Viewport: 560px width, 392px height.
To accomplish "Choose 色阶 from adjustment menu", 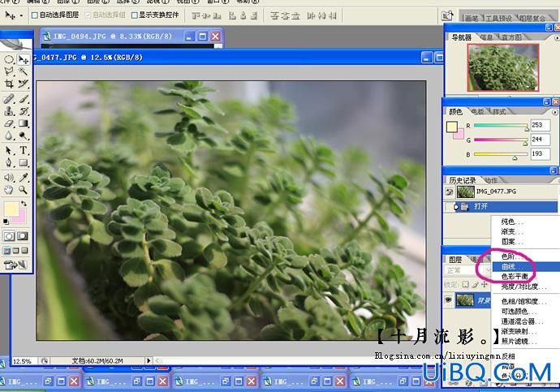I will pos(526,256).
